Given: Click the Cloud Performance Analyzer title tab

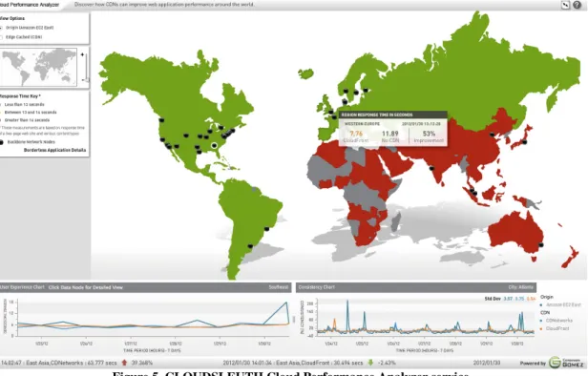Looking at the screenshot, I should [30, 5].
